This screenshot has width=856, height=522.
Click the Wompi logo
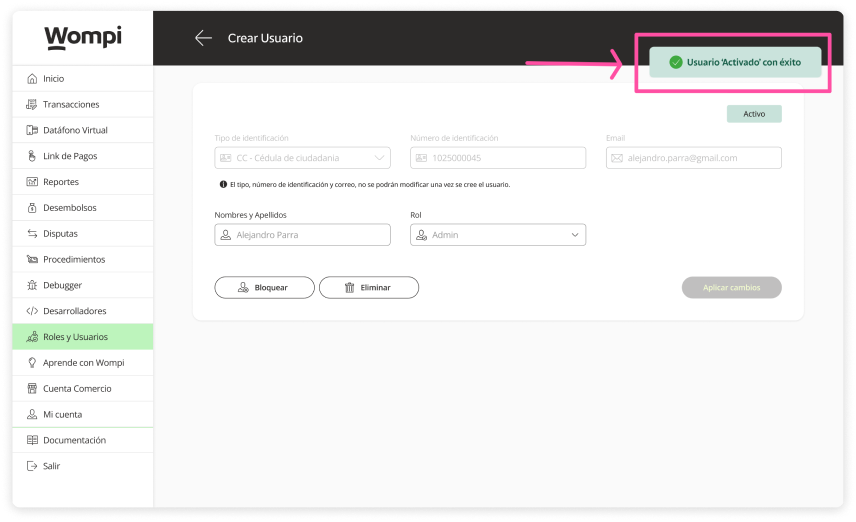point(83,38)
